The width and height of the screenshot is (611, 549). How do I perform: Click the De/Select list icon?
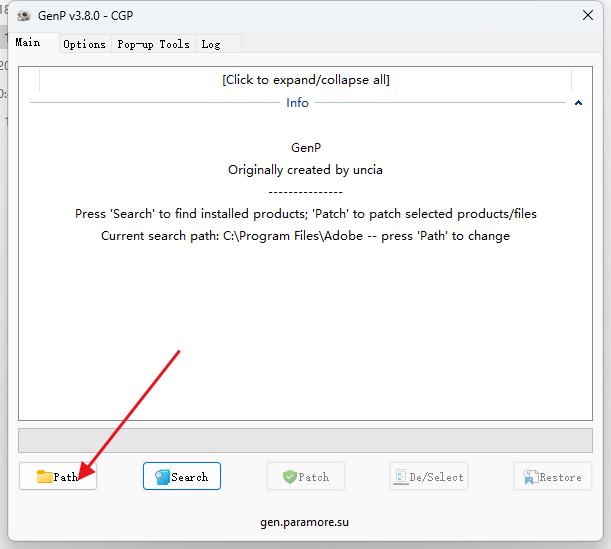coord(401,477)
